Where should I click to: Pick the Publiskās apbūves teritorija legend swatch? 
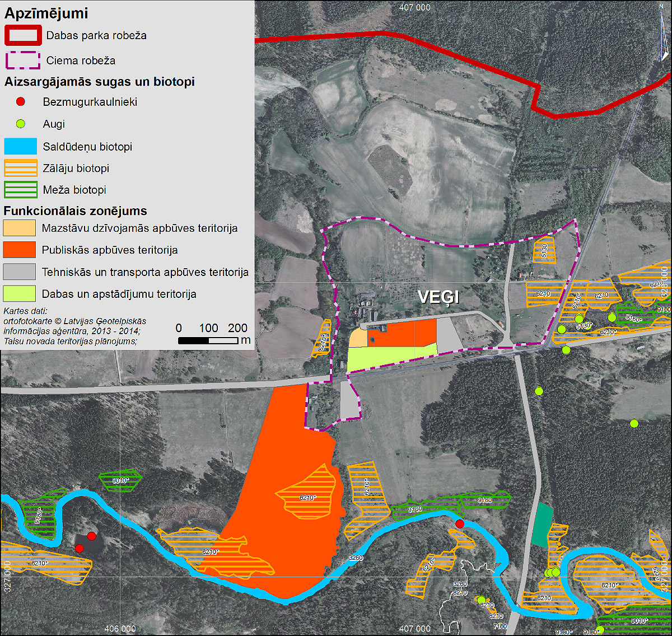tap(20, 250)
